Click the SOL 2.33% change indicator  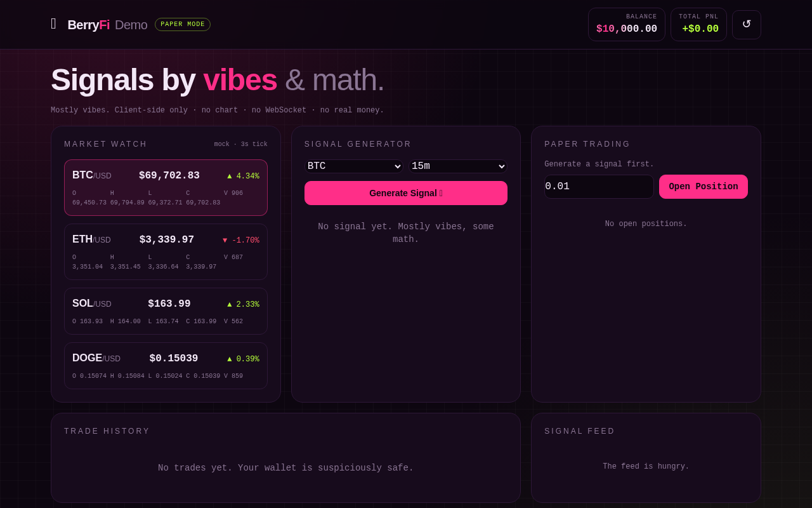coord(243,305)
